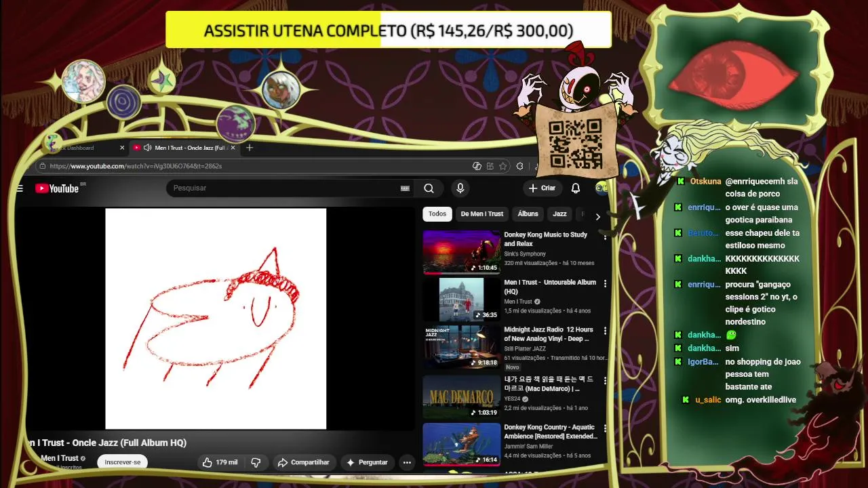This screenshot has width=868, height=488.
Task: Open the Mac DeMarco video thumbnail
Action: coord(462,397)
